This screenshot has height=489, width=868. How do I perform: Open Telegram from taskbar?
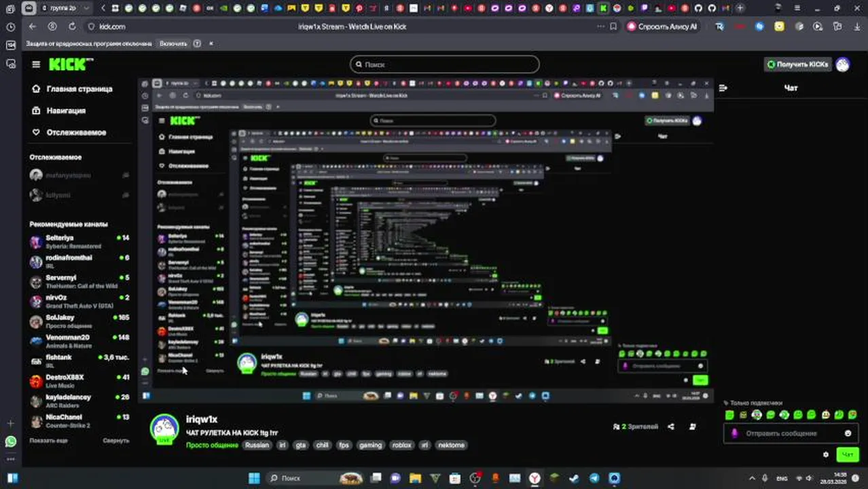pyautogui.click(x=594, y=478)
